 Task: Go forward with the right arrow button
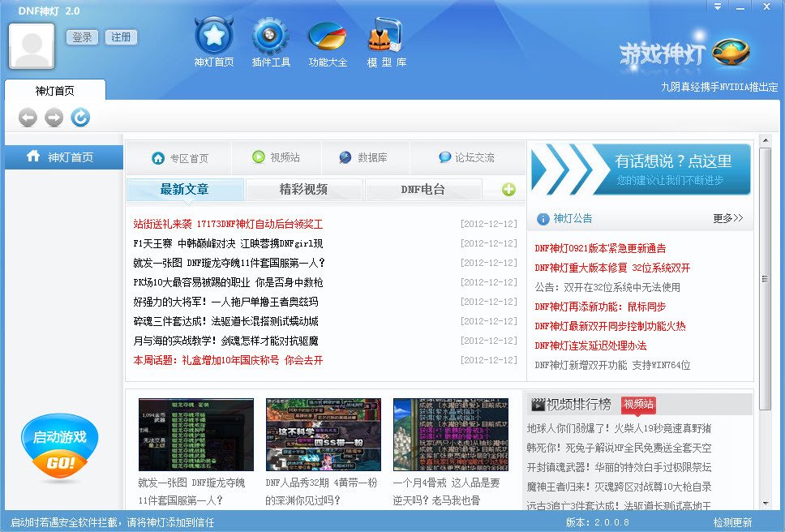(x=54, y=118)
